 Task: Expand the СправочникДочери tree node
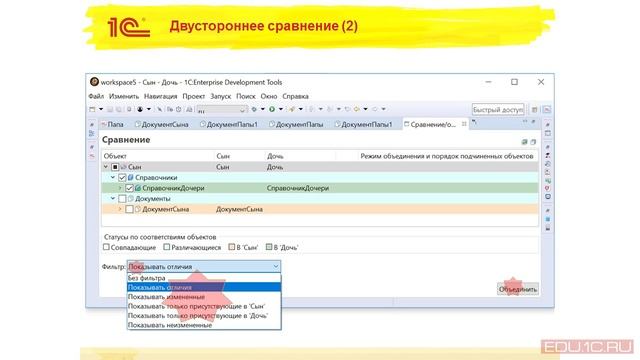click(120, 188)
